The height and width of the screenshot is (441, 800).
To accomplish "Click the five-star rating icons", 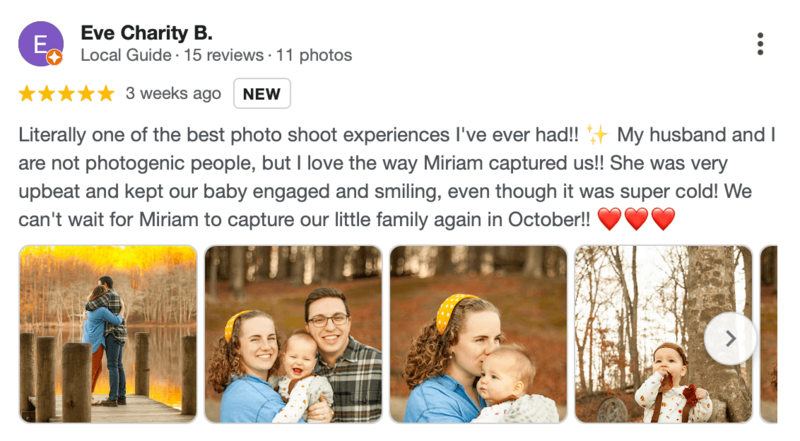I will (x=66, y=94).
